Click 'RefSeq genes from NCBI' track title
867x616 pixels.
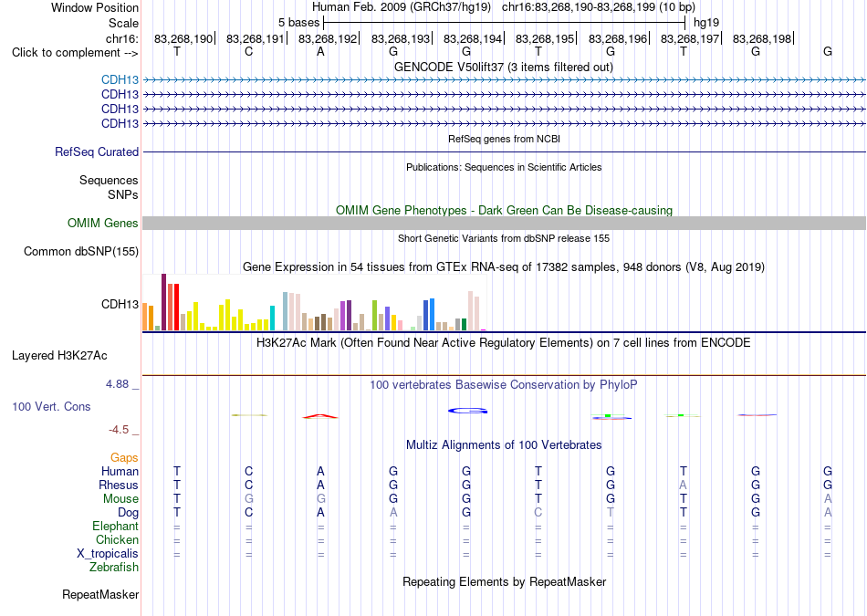point(504,140)
